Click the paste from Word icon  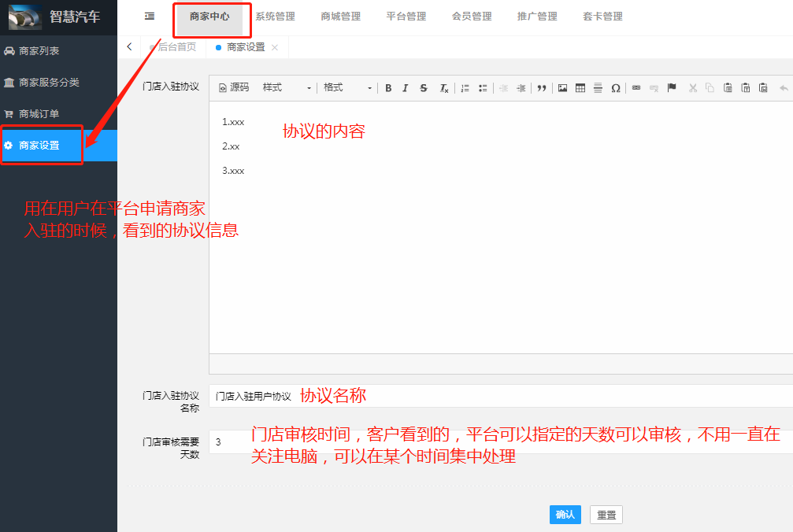[x=763, y=88]
